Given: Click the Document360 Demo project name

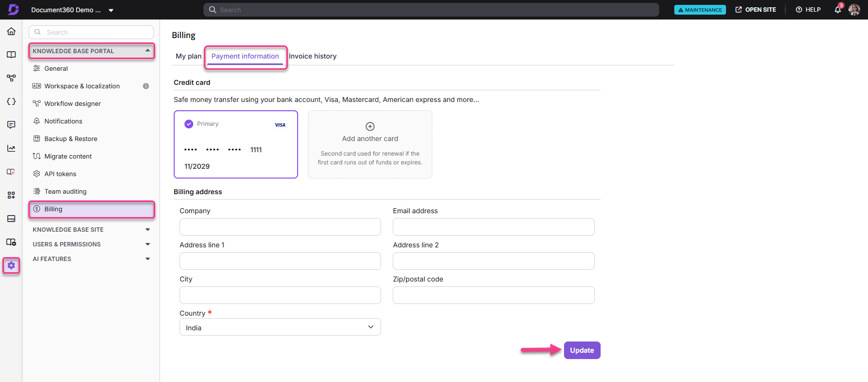Looking at the screenshot, I should click(x=66, y=10).
